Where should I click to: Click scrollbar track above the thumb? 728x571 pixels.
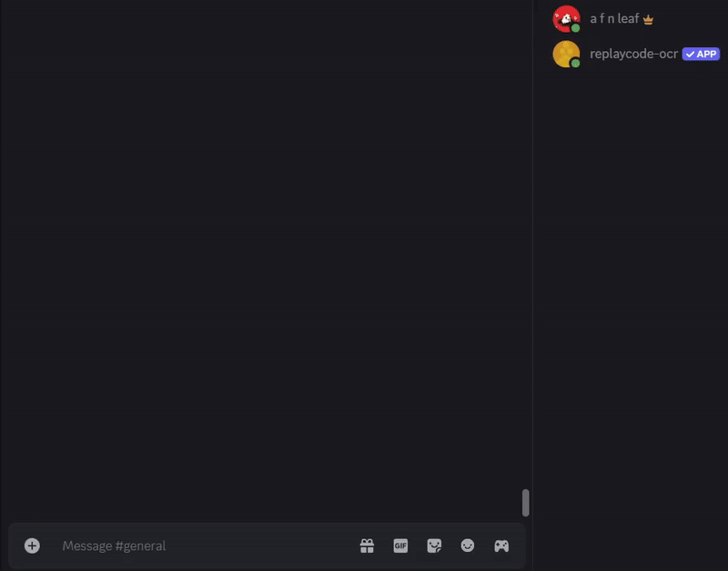526,241
